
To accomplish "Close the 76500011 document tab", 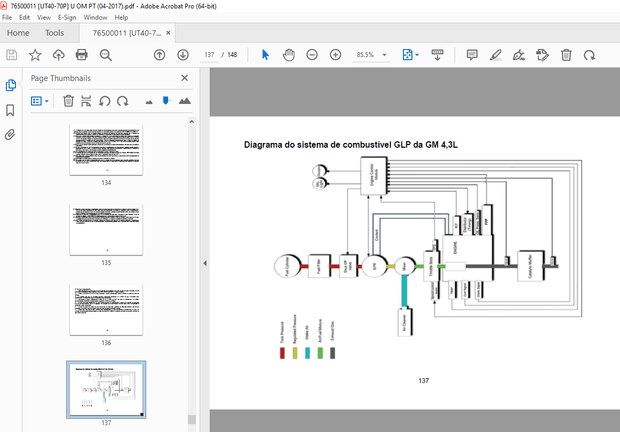I will coord(168,33).
